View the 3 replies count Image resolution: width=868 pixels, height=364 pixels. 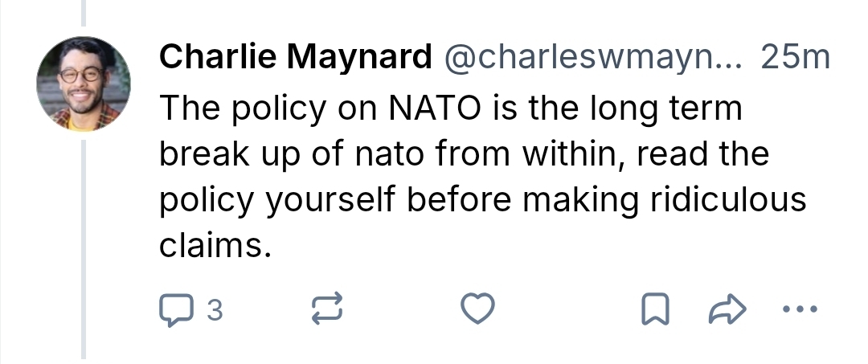(214, 309)
